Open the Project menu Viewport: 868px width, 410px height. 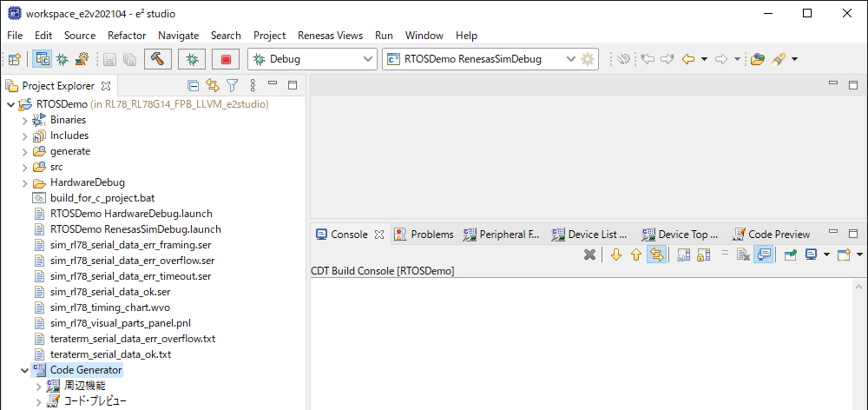click(x=270, y=36)
